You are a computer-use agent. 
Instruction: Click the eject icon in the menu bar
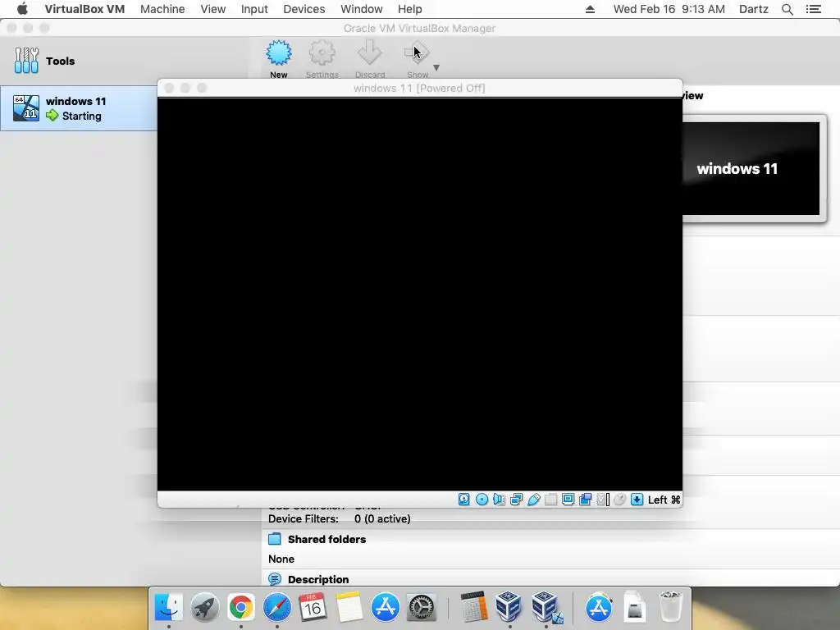point(590,9)
